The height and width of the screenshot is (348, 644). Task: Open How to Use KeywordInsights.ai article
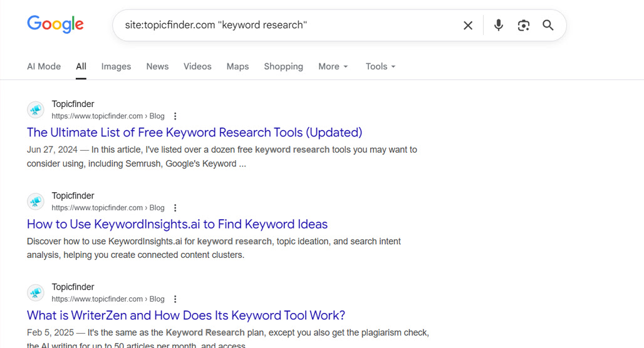[177, 224]
